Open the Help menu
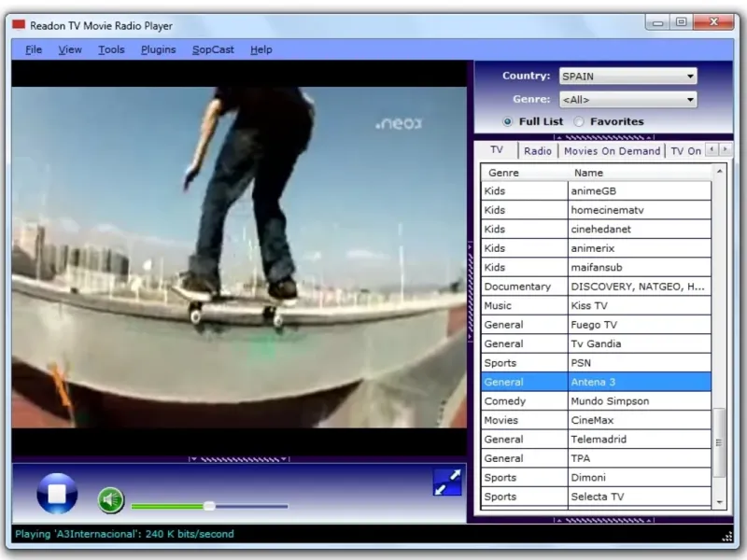Screen dimensions: 747x560 click(x=261, y=49)
